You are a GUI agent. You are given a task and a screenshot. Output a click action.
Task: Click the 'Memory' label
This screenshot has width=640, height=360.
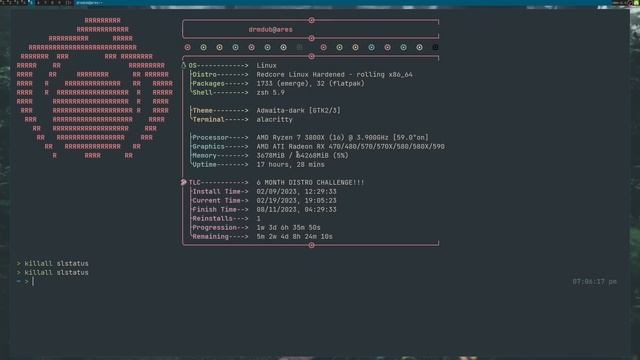(x=204, y=155)
